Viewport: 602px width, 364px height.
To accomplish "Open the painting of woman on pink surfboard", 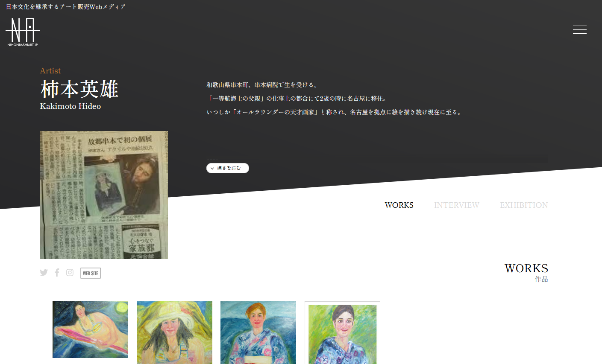I will [90, 329].
